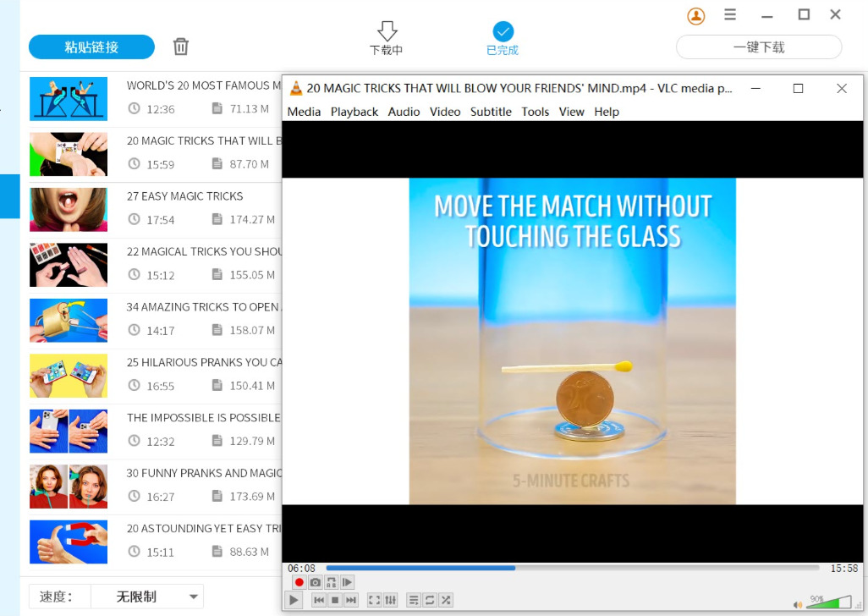Toggle loop playback mode
The image size is (868, 616).
(x=430, y=600)
